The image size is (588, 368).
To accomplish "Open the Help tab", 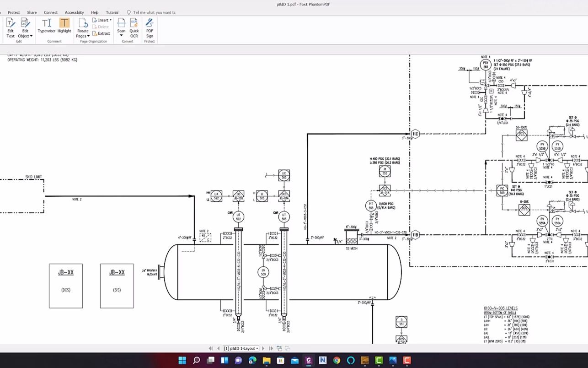I will [x=95, y=12].
